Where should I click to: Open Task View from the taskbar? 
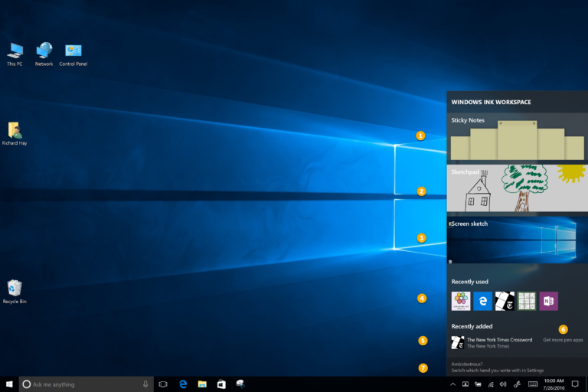pos(163,384)
